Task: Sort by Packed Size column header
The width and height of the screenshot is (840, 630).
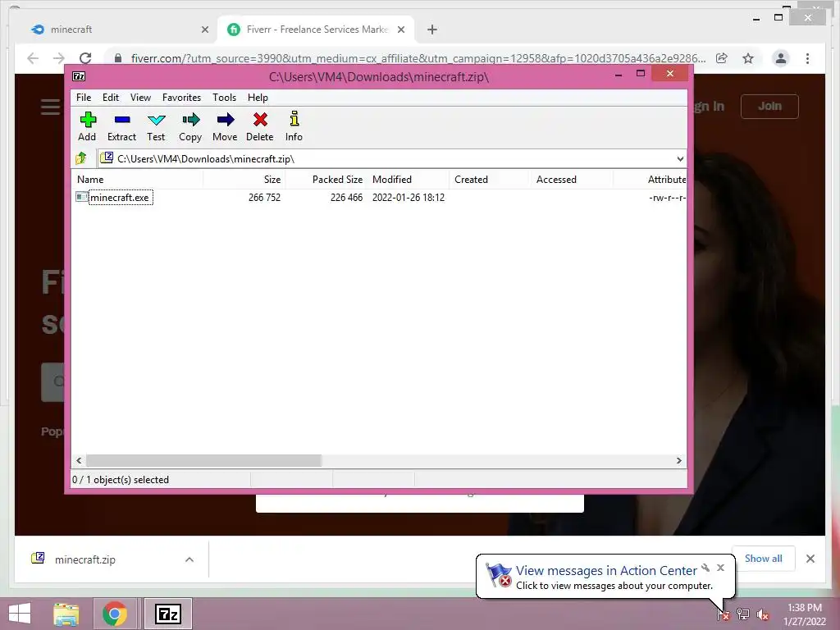Action: pos(326,180)
